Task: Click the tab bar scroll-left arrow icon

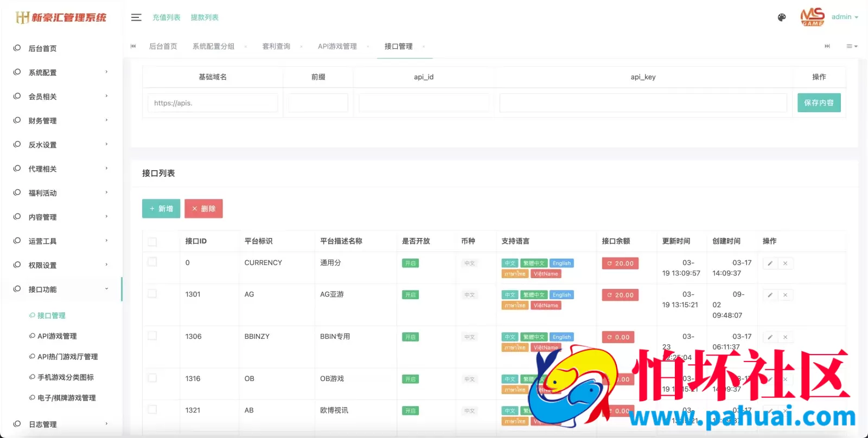Action: point(133,46)
